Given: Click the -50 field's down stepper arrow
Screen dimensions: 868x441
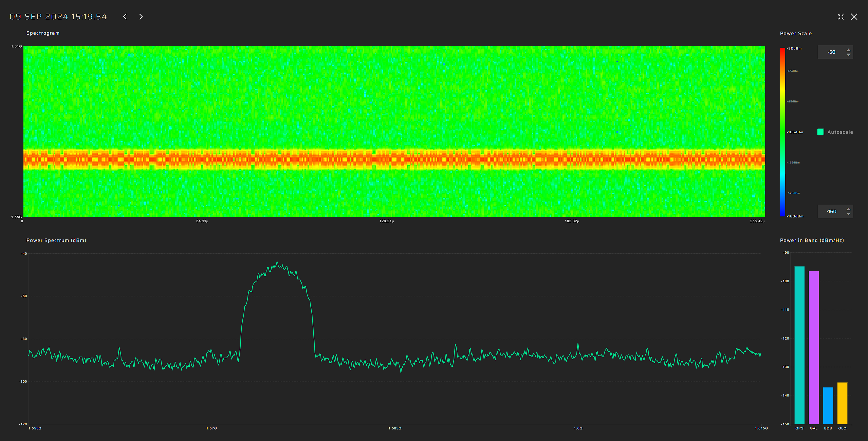Looking at the screenshot, I should 849,54.
